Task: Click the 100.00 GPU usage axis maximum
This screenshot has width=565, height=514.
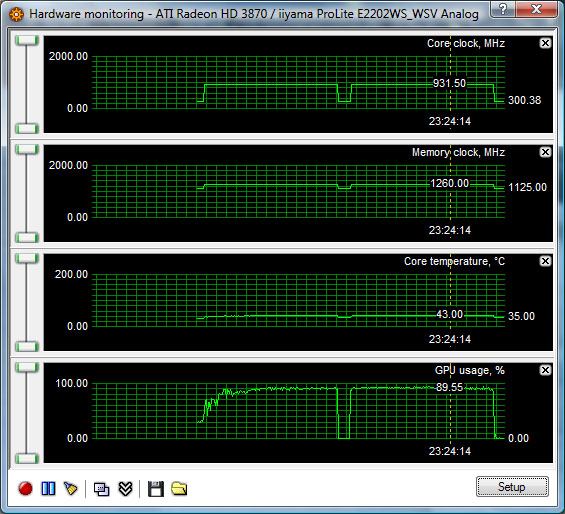Action: pos(71,383)
